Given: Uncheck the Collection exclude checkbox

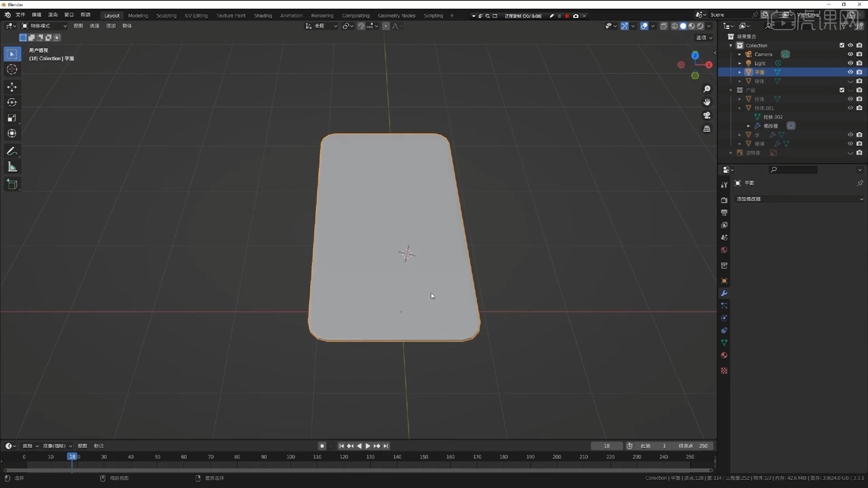Looking at the screenshot, I should pyautogui.click(x=842, y=45).
